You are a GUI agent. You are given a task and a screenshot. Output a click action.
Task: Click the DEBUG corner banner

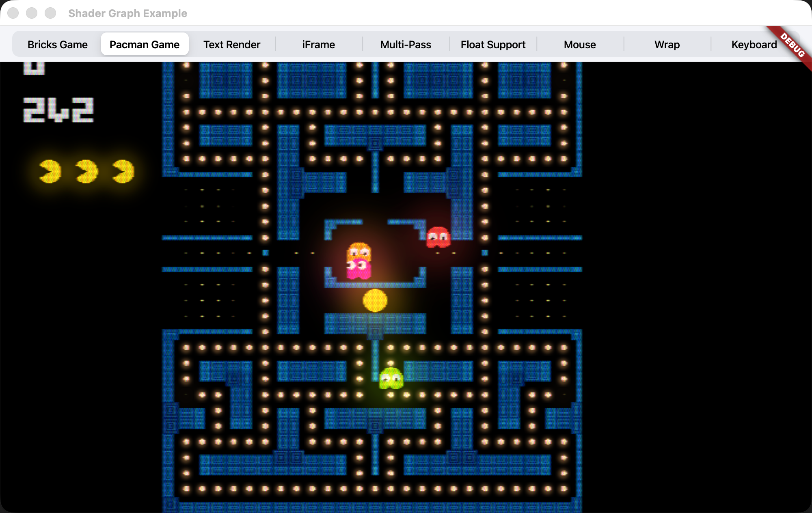[792, 45]
